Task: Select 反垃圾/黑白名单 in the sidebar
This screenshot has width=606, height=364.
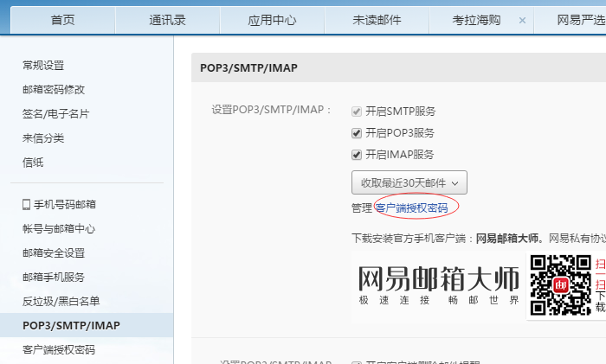Action: [61, 301]
